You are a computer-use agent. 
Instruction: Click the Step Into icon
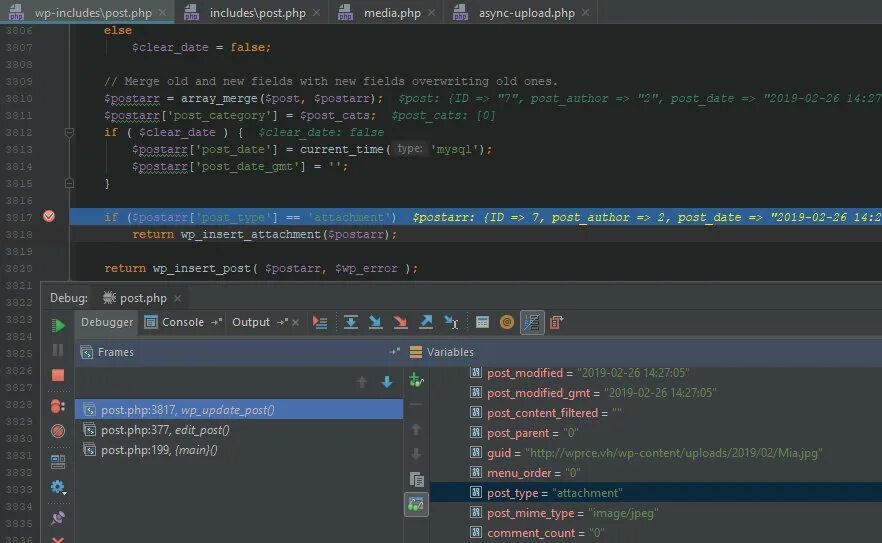376,322
